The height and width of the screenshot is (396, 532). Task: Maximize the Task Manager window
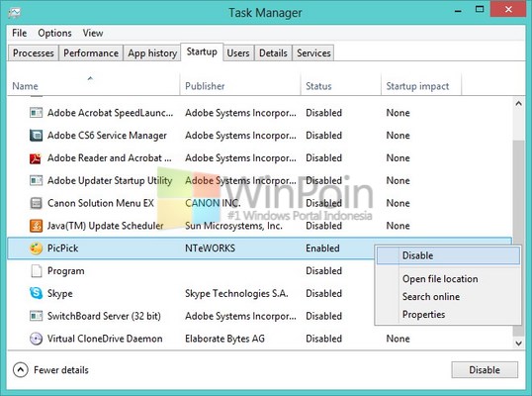pos(480,9)
